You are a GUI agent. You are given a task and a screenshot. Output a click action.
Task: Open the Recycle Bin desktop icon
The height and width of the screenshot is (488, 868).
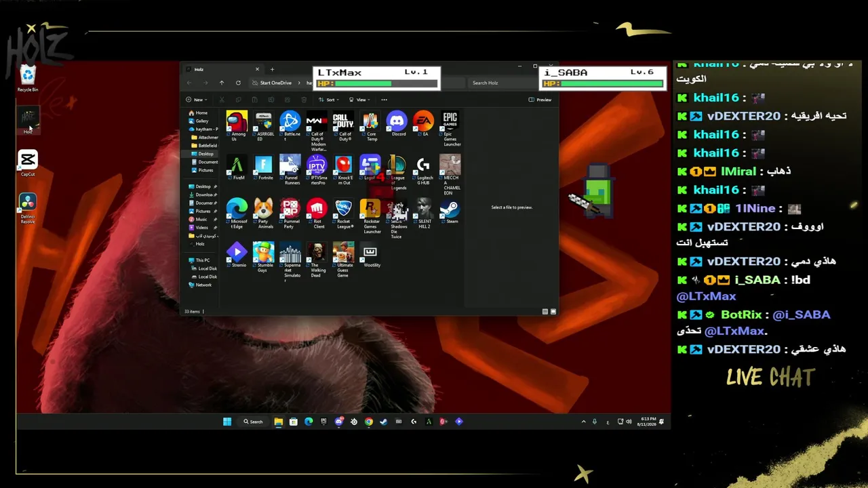28,79
